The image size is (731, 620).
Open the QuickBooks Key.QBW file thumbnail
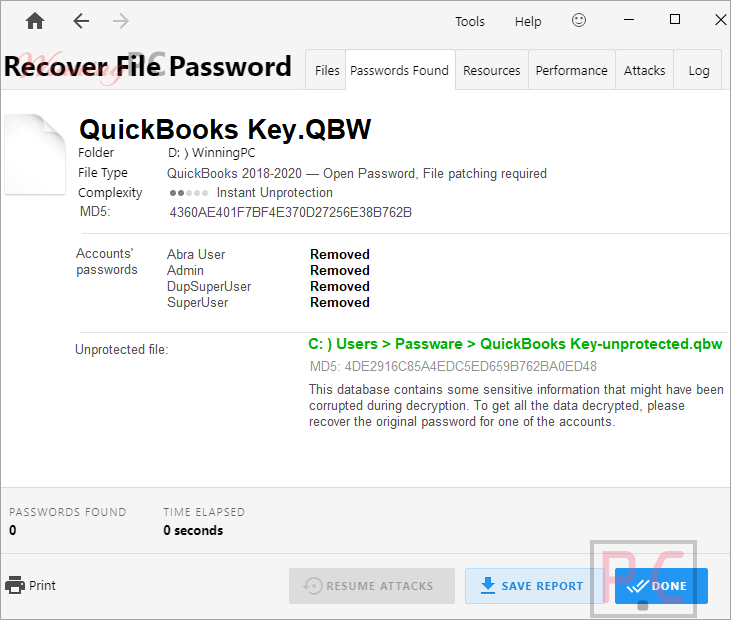pyautogui.click(x=35, y=154)
